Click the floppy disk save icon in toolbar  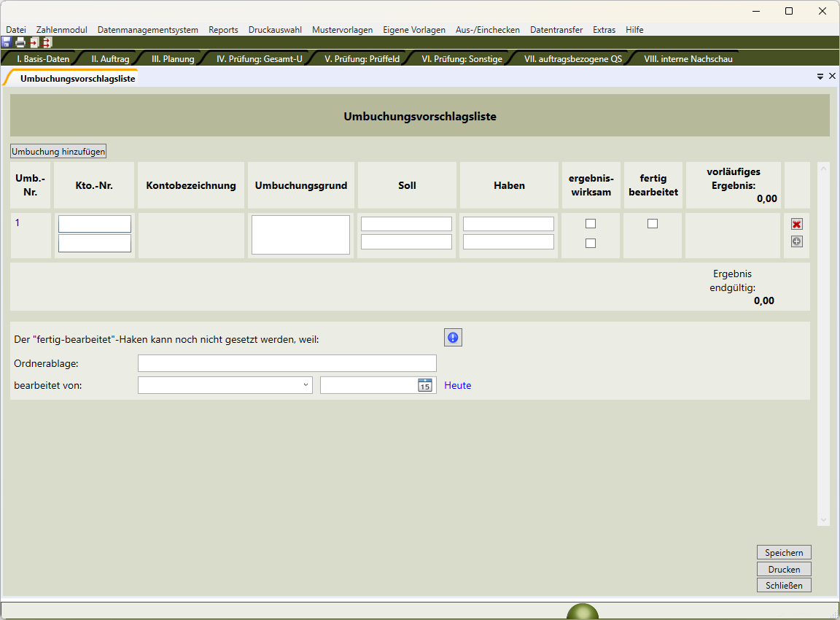pyautogui.click(x=7, y=42)
